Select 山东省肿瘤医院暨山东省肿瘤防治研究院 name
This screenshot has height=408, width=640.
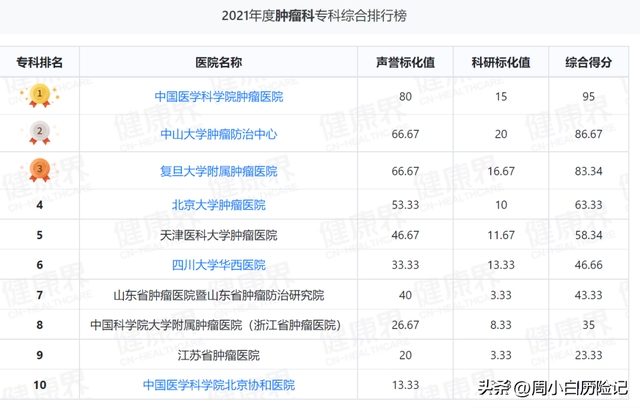click(x=219, y=295)
